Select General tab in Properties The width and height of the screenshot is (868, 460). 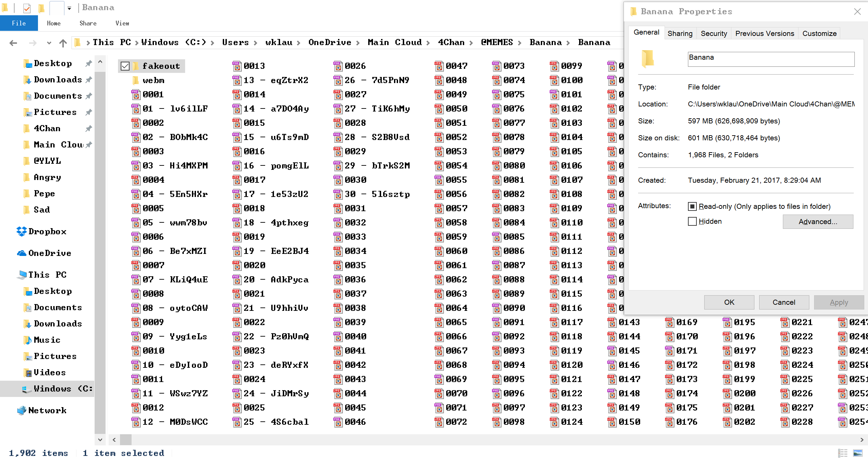click(x=646, y=33)
